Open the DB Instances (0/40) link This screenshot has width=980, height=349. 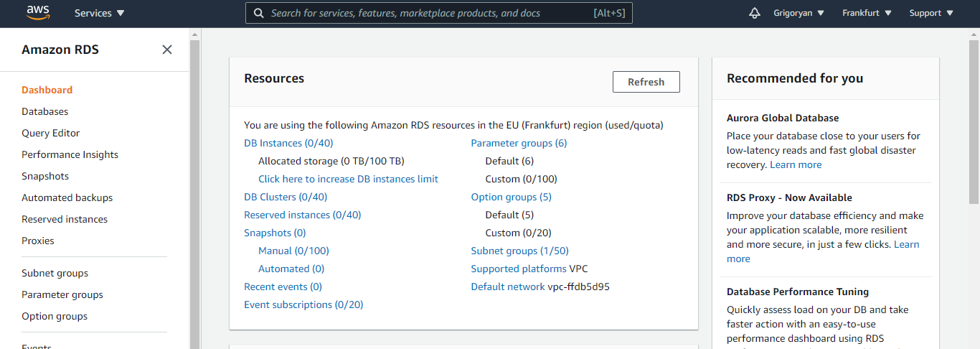[288, 143]
